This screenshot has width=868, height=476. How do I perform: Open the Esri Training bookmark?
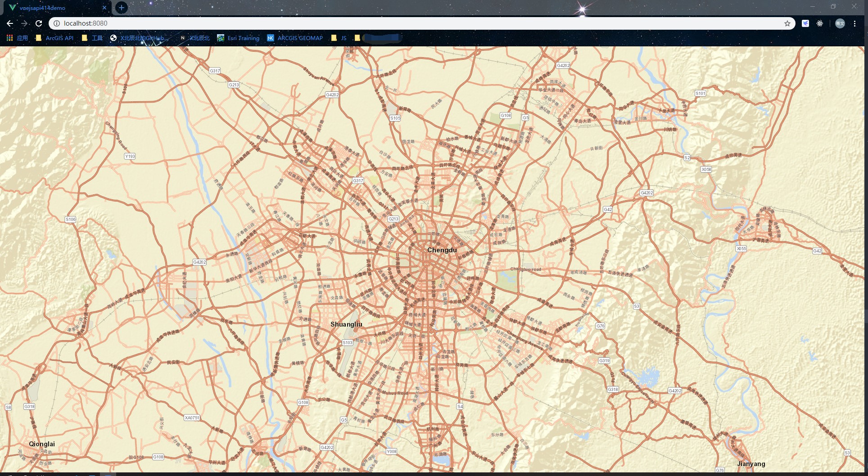point(238,38)
